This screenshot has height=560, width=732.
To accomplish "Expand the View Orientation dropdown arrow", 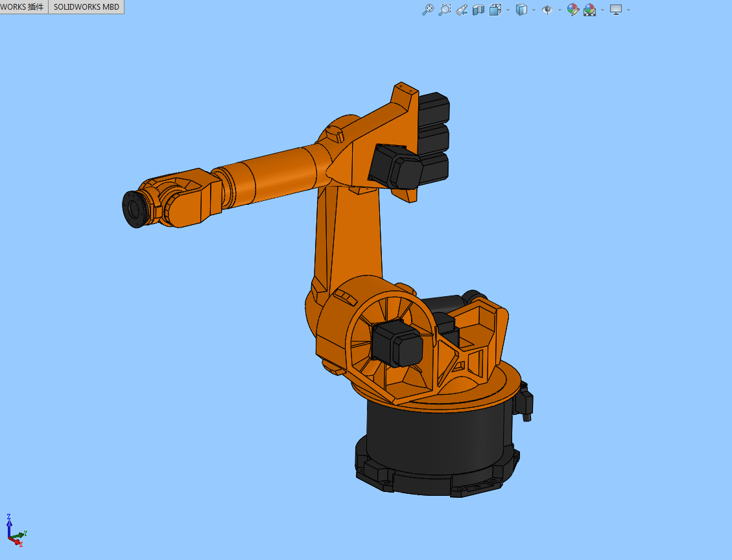I will (508, 10).
